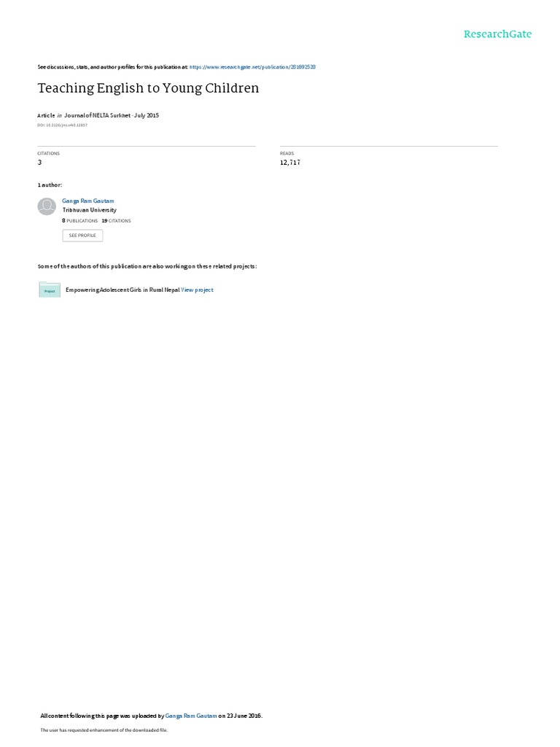The width and height of the screenshot is (560, 747).
Task: Click the Teaching English to Young Children title
Action: coord(148,88)
